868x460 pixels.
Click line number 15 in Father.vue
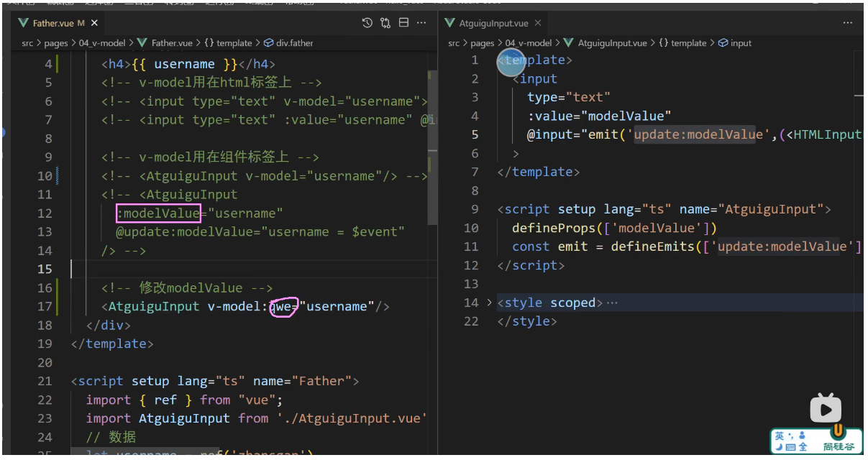point(45,269)
